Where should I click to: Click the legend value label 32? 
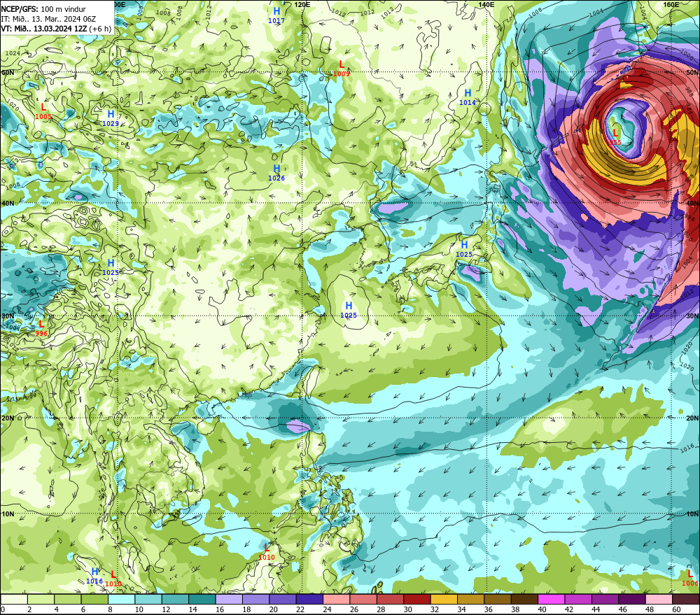click(435, 609)
